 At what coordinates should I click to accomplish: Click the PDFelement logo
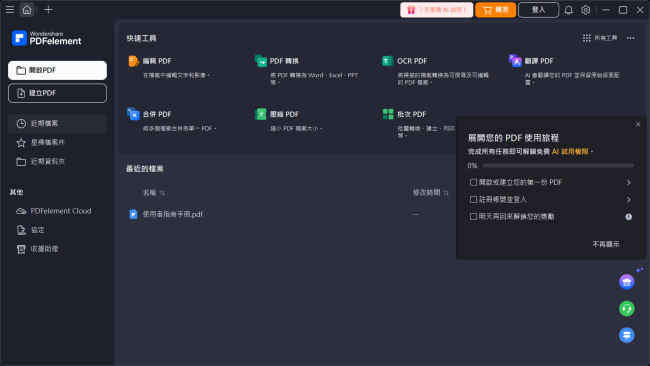pos(46,38)
